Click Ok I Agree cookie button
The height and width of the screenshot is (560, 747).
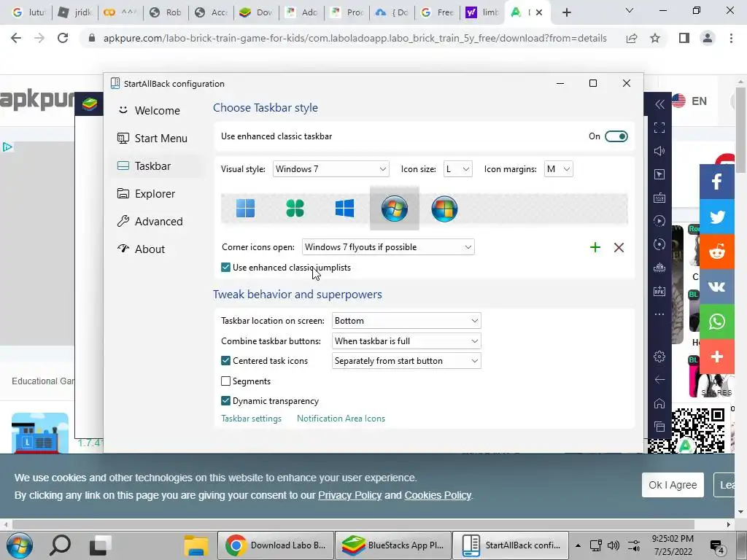click(673, 485)
